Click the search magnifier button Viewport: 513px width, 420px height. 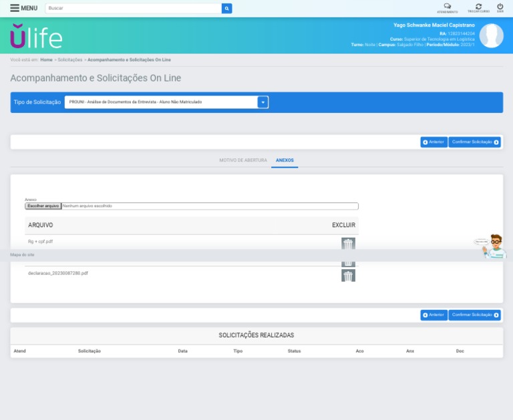(227, 8)
